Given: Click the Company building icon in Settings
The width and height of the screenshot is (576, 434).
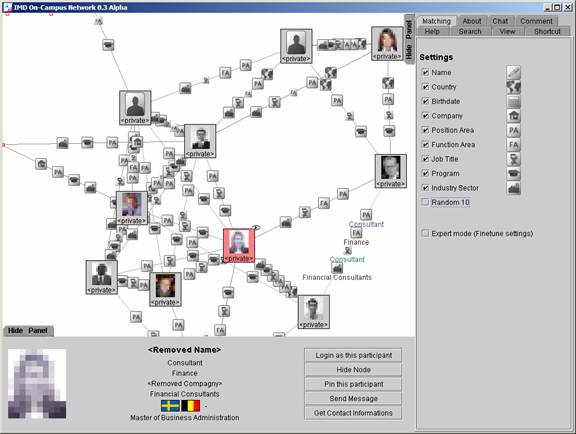Looking at the screenshot, I should click(x=514, y=116).
